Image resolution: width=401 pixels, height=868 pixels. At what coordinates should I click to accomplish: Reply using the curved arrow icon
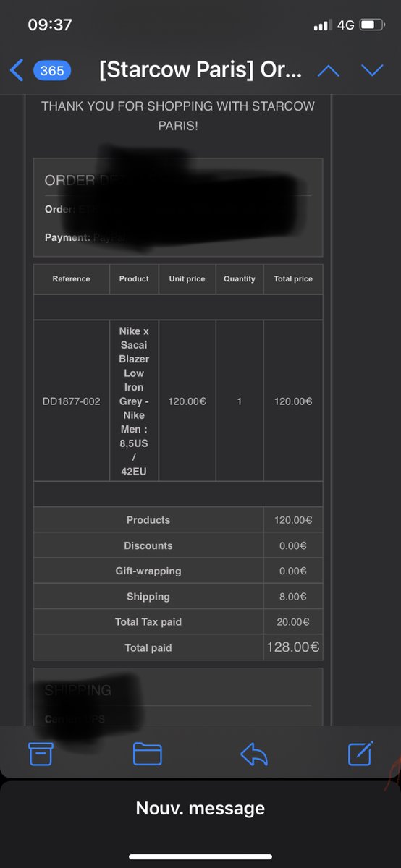[254, 754]
